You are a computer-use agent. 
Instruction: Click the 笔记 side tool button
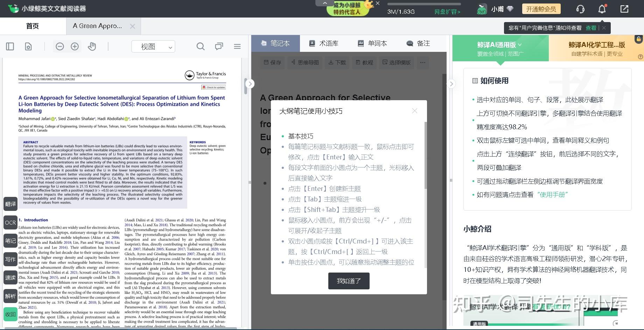pos(10,241)
